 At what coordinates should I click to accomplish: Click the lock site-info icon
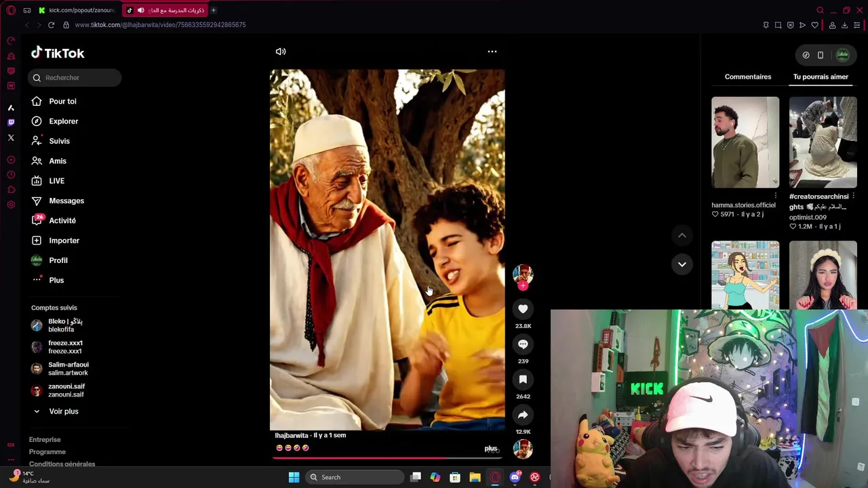[66, 25]
